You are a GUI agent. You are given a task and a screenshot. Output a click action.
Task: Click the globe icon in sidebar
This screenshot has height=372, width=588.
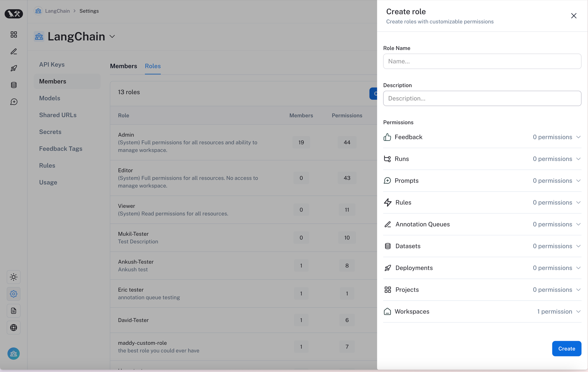click(x=14, y=328)
